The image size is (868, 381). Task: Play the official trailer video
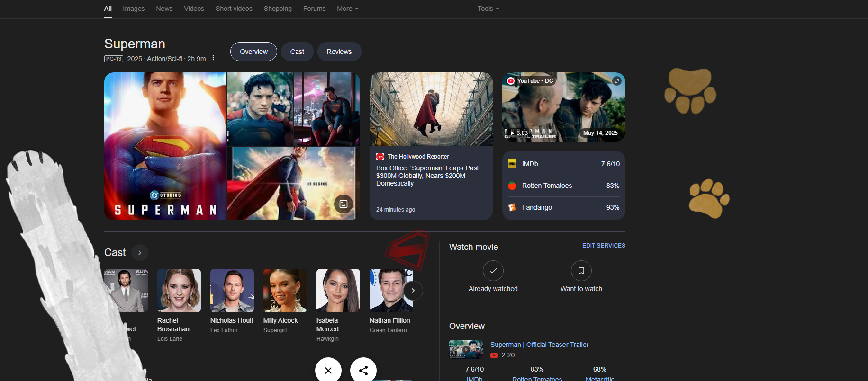(563, 107)
